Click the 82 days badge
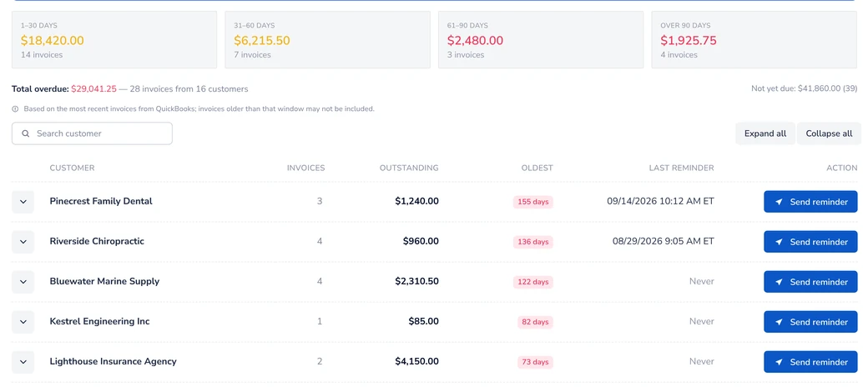The height and width of the screenshot is (387, 868). (535, 322)
